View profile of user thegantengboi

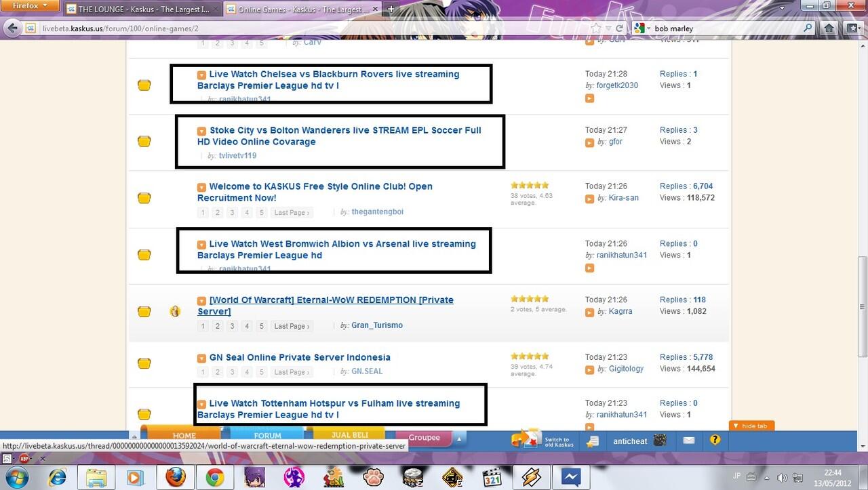click(x=377, y=212)
